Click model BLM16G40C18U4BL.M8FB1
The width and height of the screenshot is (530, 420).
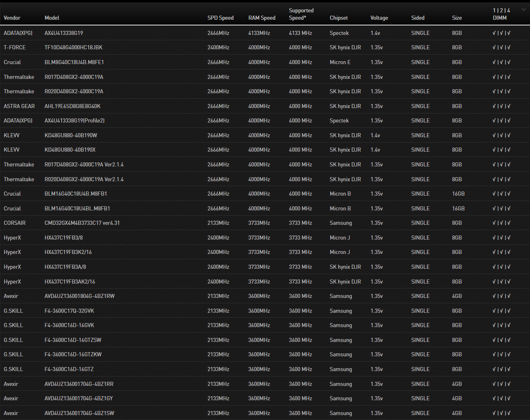[77, 208]
